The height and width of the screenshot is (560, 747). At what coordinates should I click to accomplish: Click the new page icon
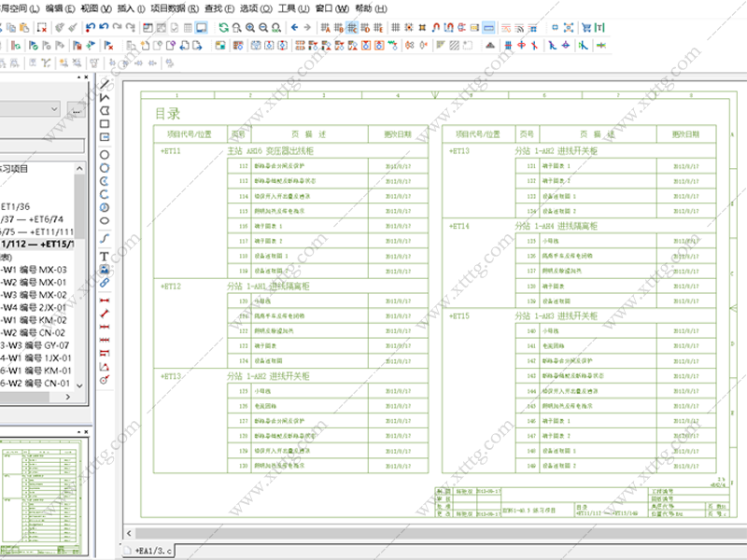pyautogui.click(x=145, y=45)
